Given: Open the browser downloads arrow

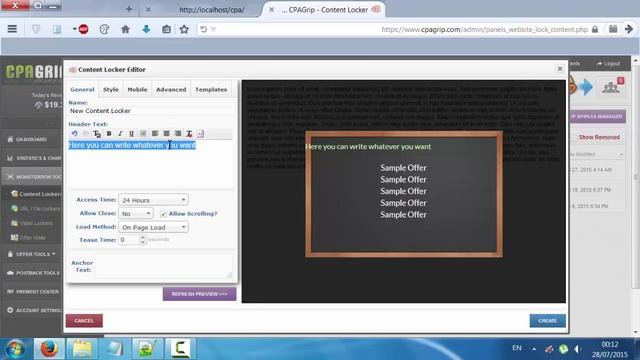Looking at the screenshot, I should point(146,29).
